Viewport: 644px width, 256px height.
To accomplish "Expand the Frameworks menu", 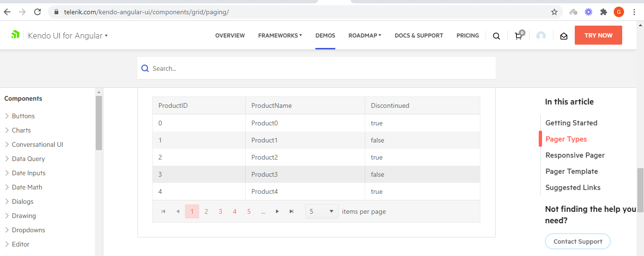I will [x=280, y=36].
